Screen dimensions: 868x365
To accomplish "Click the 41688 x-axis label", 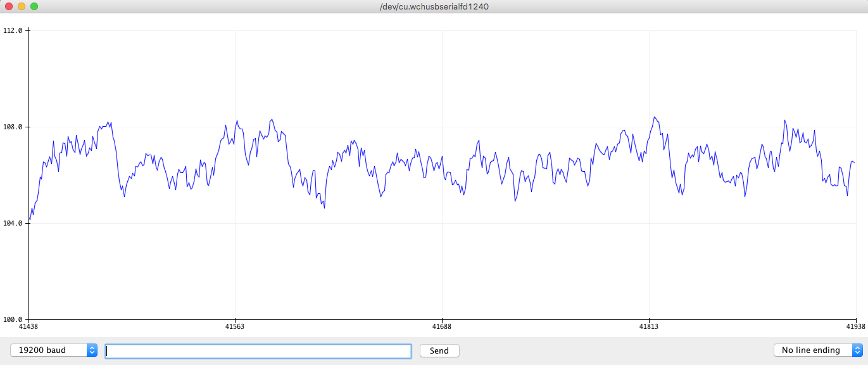I will pos(442,327).
